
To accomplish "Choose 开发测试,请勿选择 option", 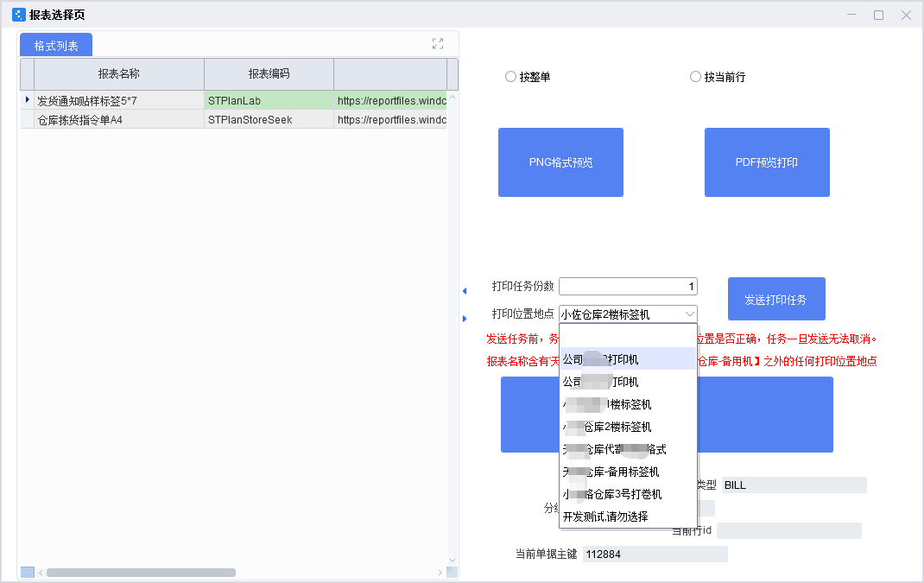I will 628,516.
